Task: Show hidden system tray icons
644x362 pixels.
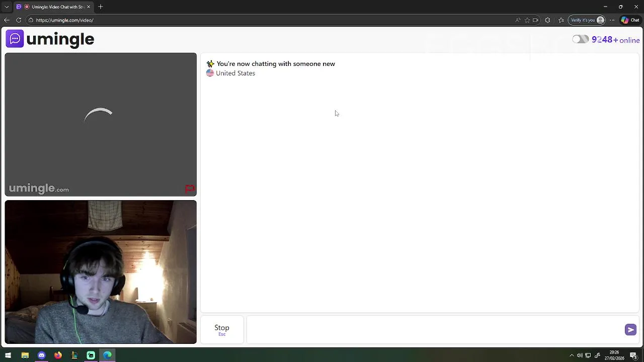Action: [x=572, y=355]
